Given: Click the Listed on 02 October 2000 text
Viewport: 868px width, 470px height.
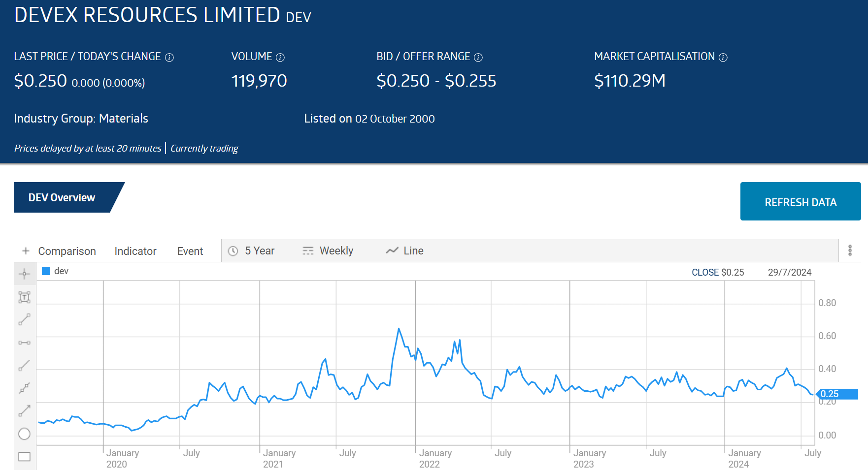Looking at the screenshot, I should click(369, 119).
